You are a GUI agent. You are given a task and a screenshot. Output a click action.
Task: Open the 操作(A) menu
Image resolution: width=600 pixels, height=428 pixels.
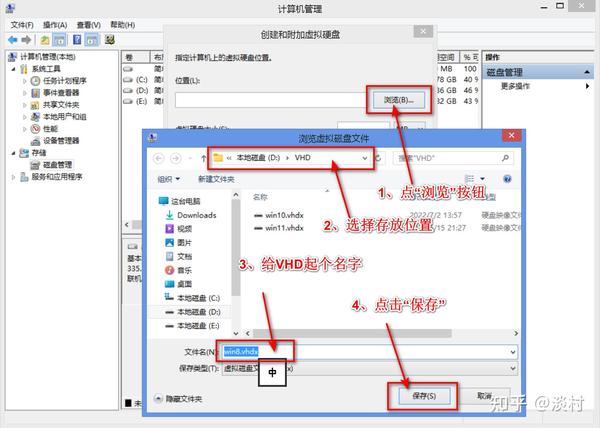55,25
